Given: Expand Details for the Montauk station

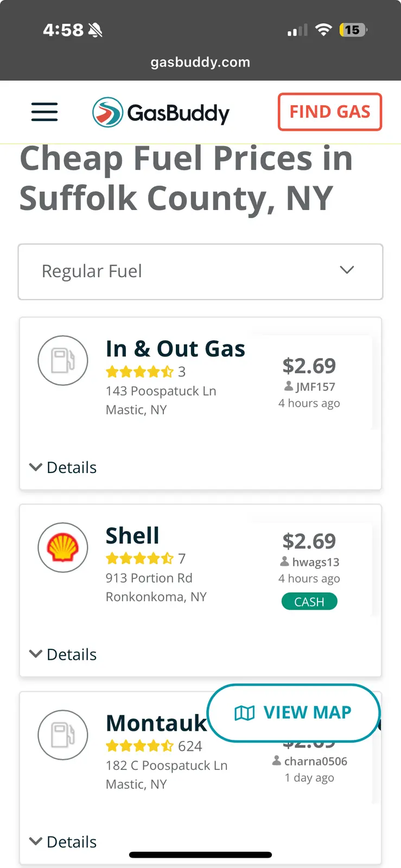Looking at the screenshot, I should 63,841.
